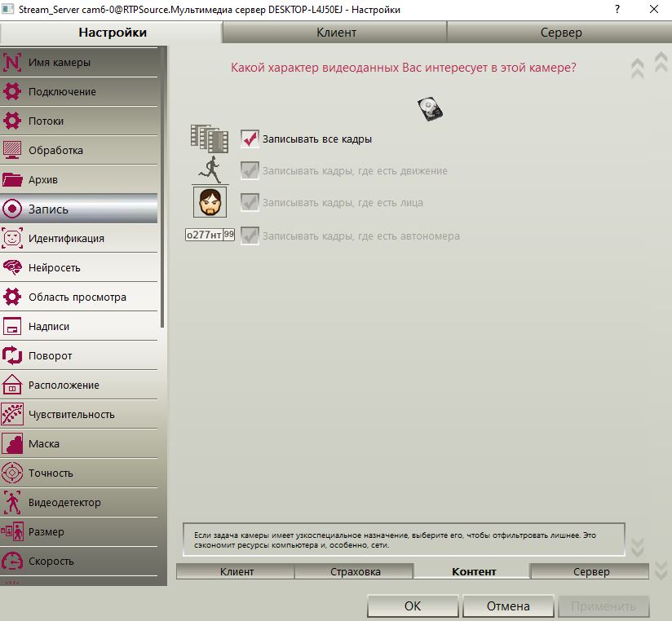Select the top Настройки tab

(x=113, y=33)
